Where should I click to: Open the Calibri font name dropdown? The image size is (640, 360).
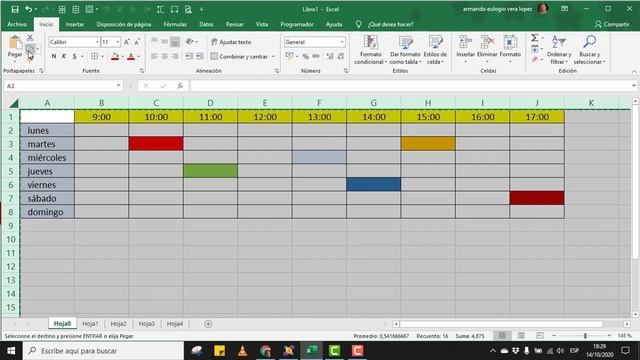[x=97, y=42]
